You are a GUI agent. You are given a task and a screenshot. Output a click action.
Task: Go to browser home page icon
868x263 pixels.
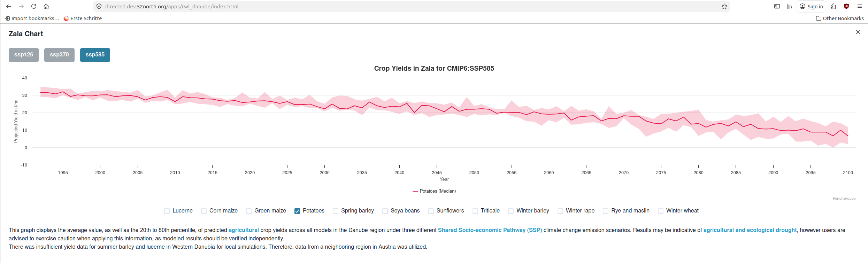coord(46,6)
